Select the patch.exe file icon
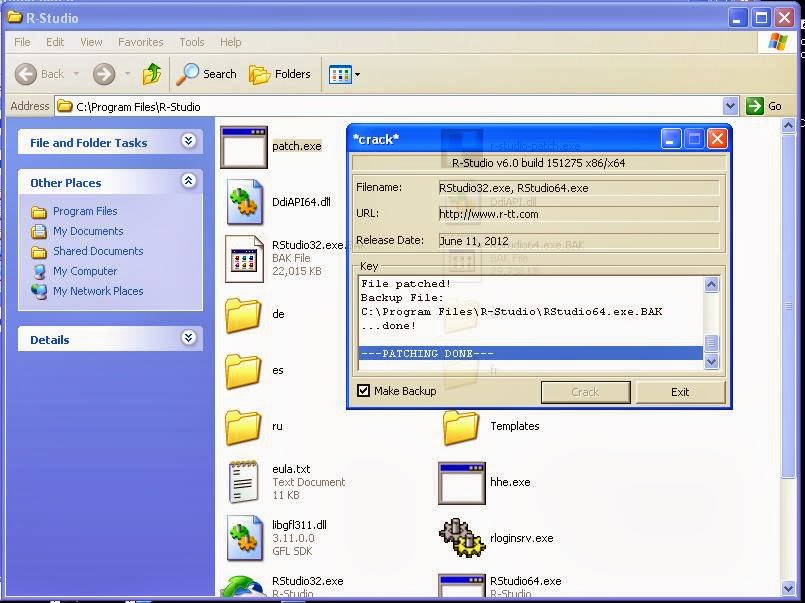Screen dimensions: 805x603 tap(244, 147)
